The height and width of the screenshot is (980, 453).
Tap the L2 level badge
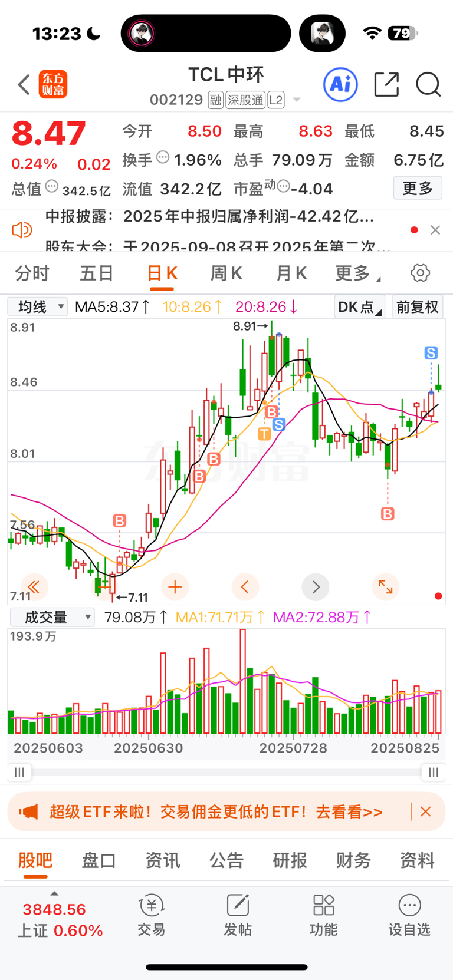(276, 100)
